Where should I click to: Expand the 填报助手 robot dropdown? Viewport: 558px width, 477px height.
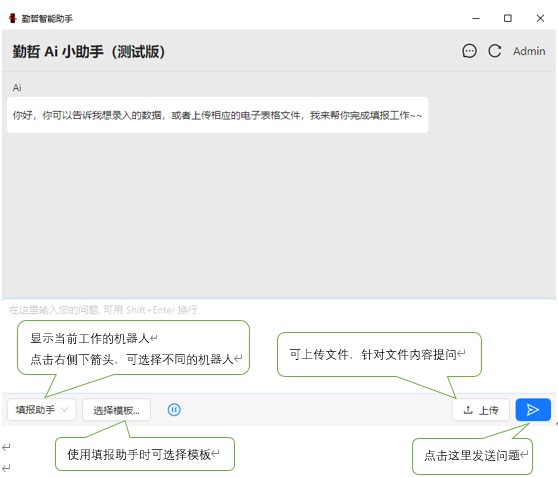(x=42, y=410)
